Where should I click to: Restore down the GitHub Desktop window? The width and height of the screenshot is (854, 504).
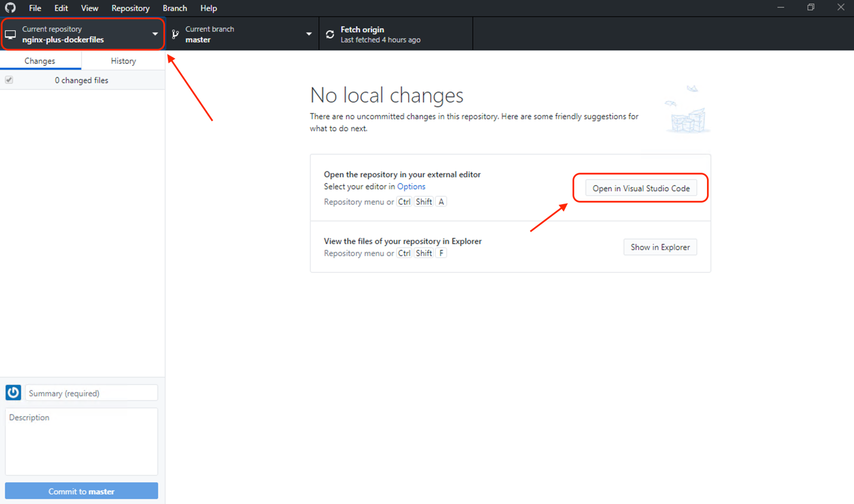coord(810,7)
